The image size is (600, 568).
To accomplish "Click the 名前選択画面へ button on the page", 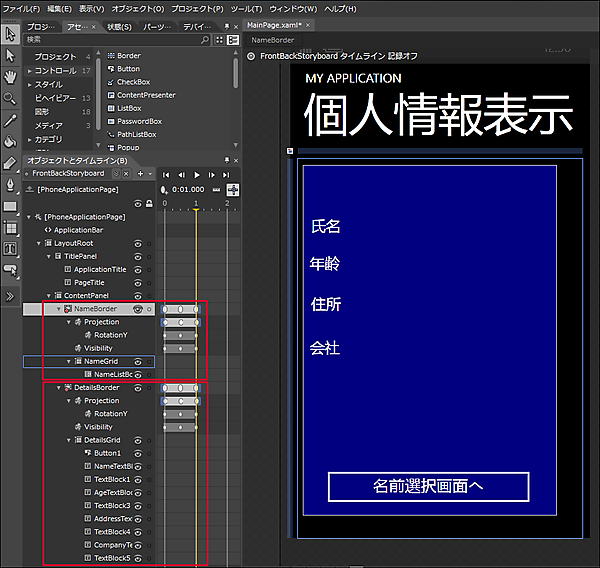I will (428, 487).
